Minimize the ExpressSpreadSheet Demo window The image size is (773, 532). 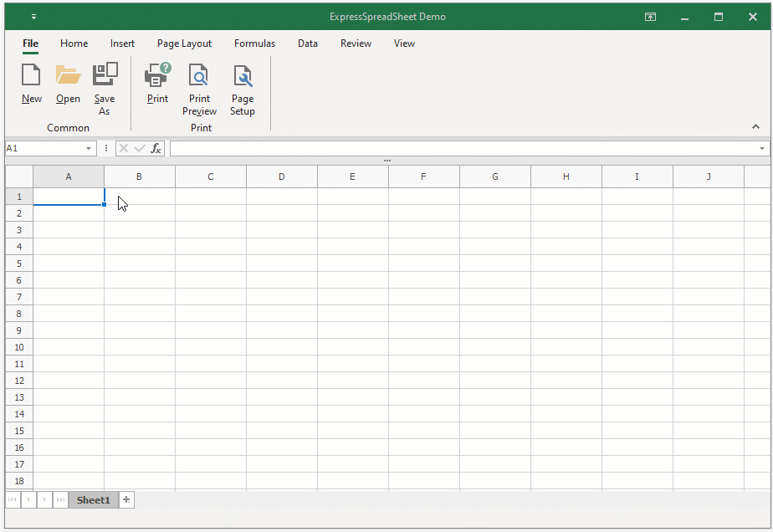684,17
